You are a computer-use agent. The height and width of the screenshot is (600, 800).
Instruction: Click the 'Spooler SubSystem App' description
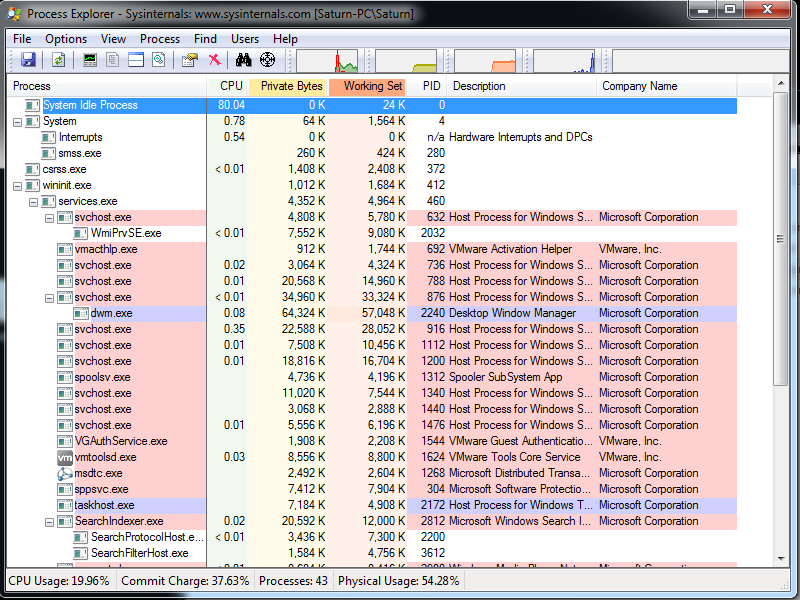tap(506, 378)
